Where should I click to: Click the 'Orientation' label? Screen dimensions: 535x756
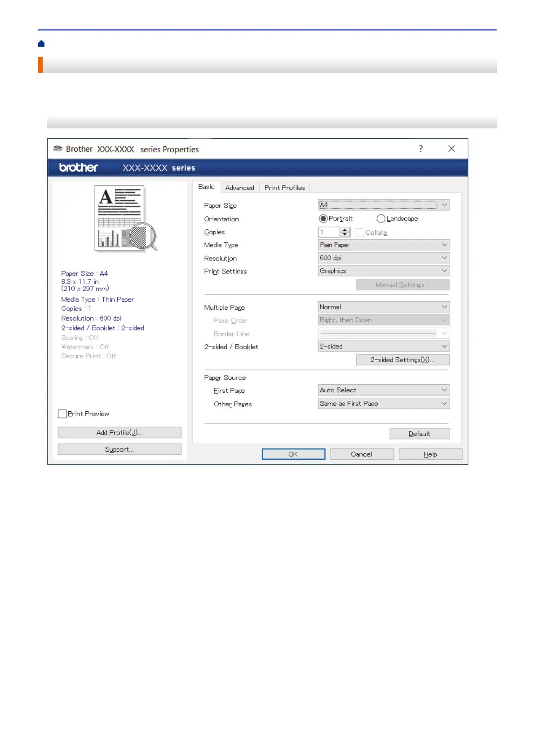[221, 219]
